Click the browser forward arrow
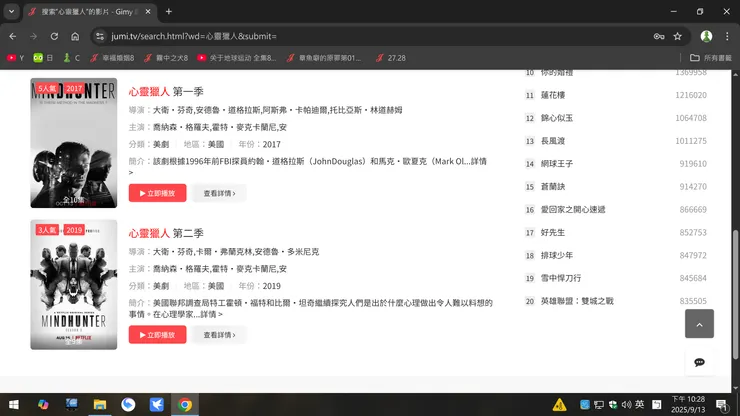The width and height of the screenshot is (740, 416). 34,36
